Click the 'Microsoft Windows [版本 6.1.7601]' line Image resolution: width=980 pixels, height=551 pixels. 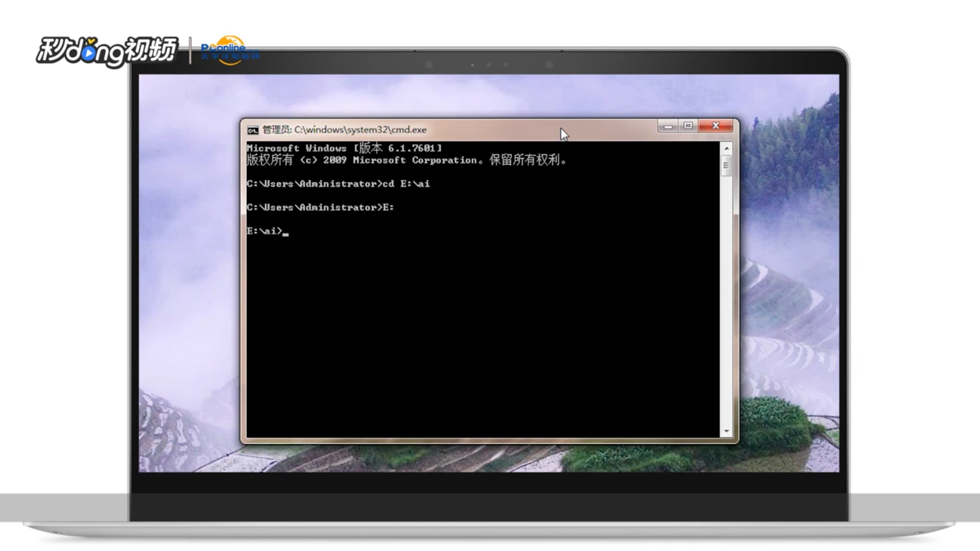click(x=344, y=148)
